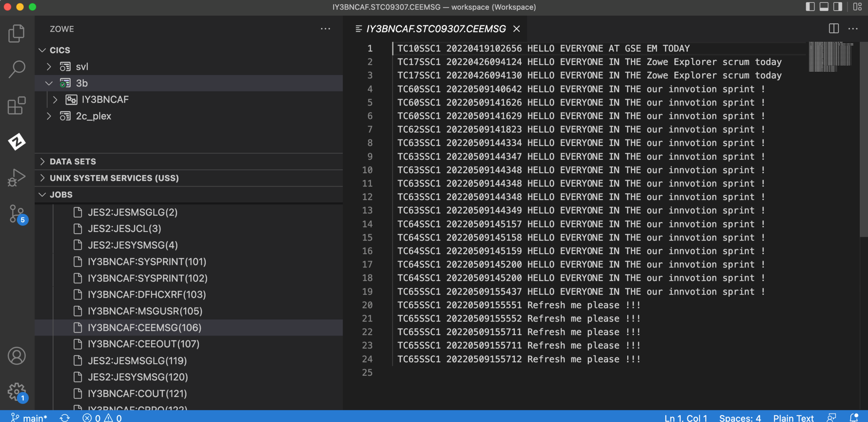Click Plain Text language mode selector
This screenshot has width=868, height=422.
pyautogui.click(x=793, y=417)
